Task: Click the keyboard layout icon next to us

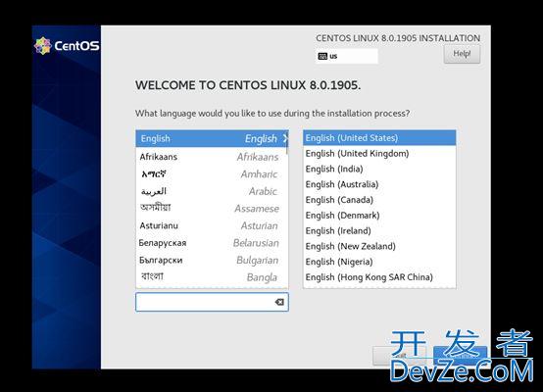Action: 322,56
